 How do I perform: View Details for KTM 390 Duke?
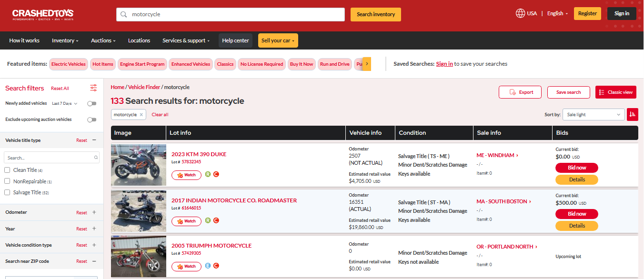[577, 179]
